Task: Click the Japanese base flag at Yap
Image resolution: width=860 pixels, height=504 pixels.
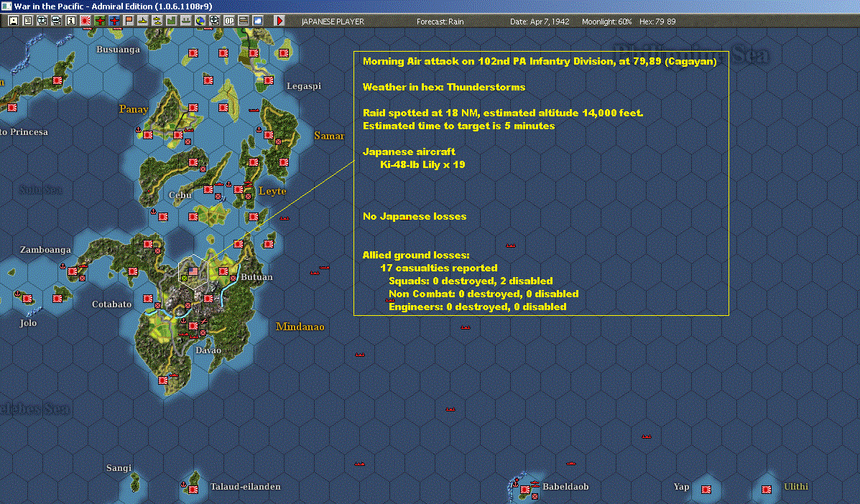Action: [706, 489]
